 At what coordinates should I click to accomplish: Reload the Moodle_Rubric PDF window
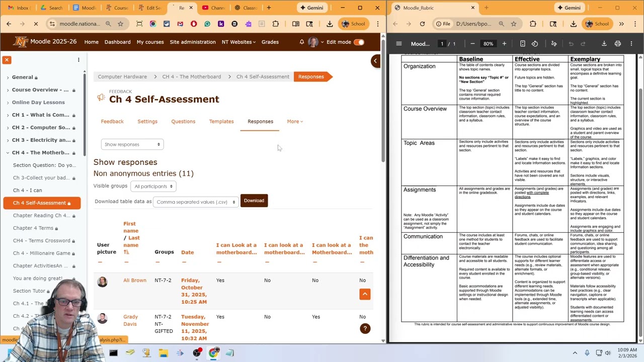coord(422,24)
